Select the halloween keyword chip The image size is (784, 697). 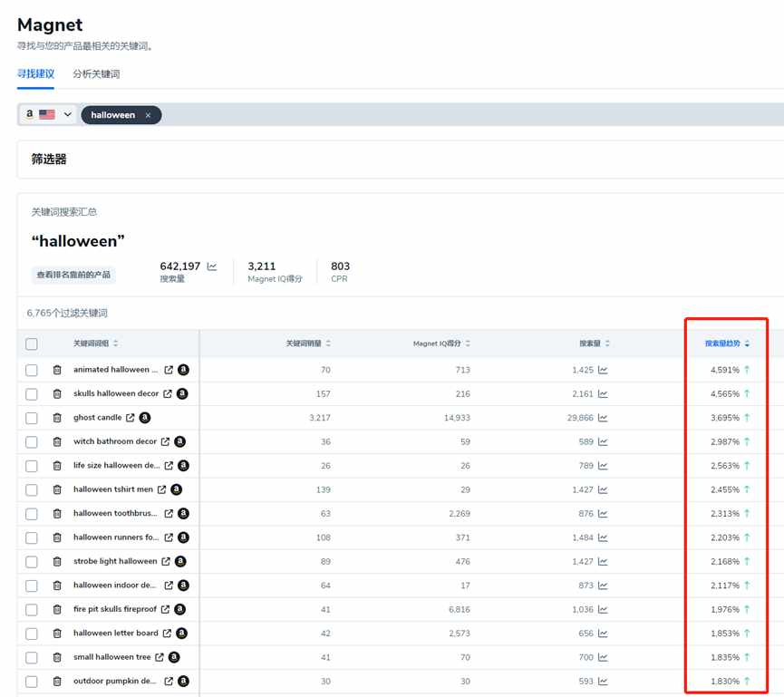121,115
